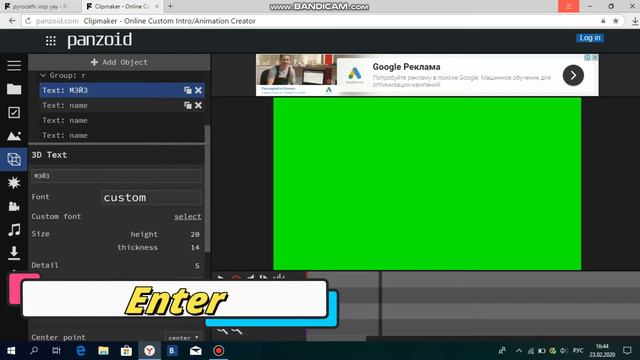Click the Detail value 5
This screenshot has height=360, width=640.
197,265
